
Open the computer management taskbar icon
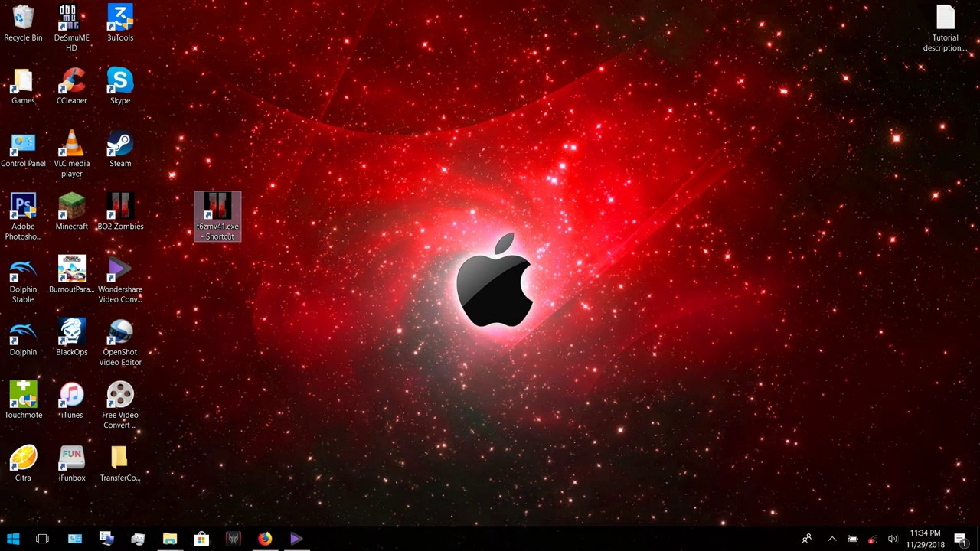[x=106, y=539]
